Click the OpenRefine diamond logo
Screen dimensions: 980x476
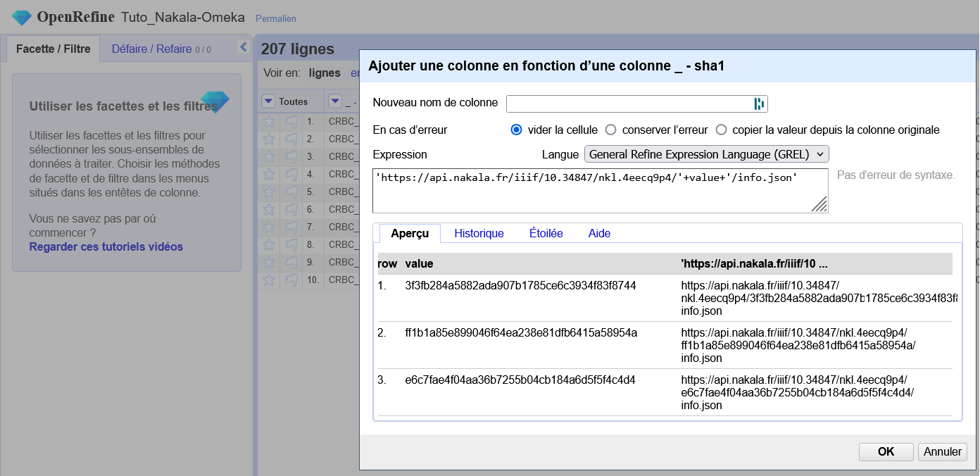click(22, 18)
